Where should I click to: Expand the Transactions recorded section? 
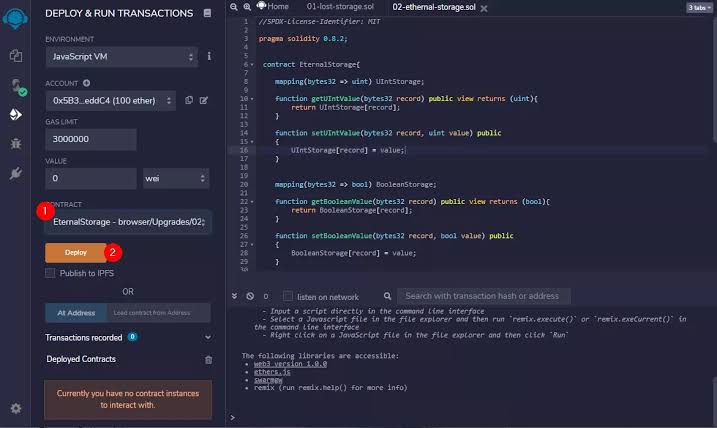click(208, 337)
